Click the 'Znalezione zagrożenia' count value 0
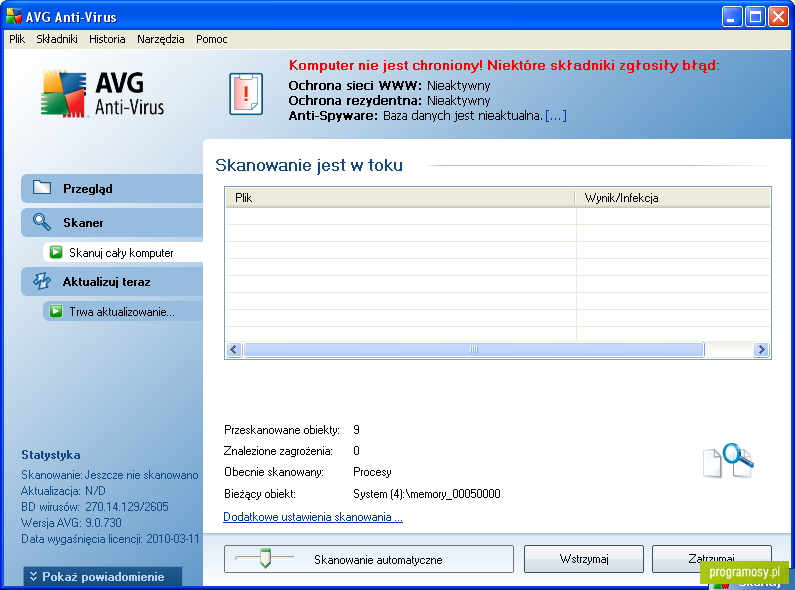The height and width of the screenshot is (590, 795). coord(356,451)
